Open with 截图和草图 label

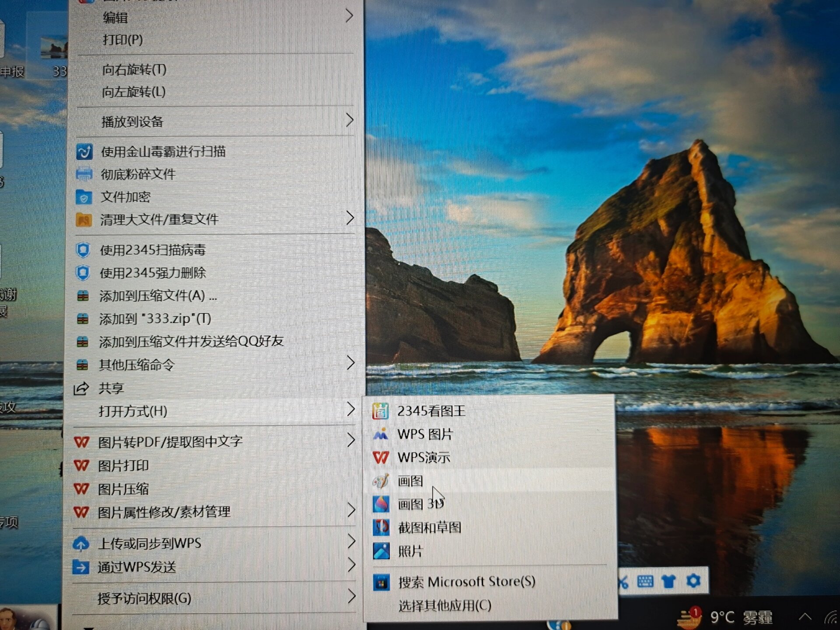pos(430,528)
